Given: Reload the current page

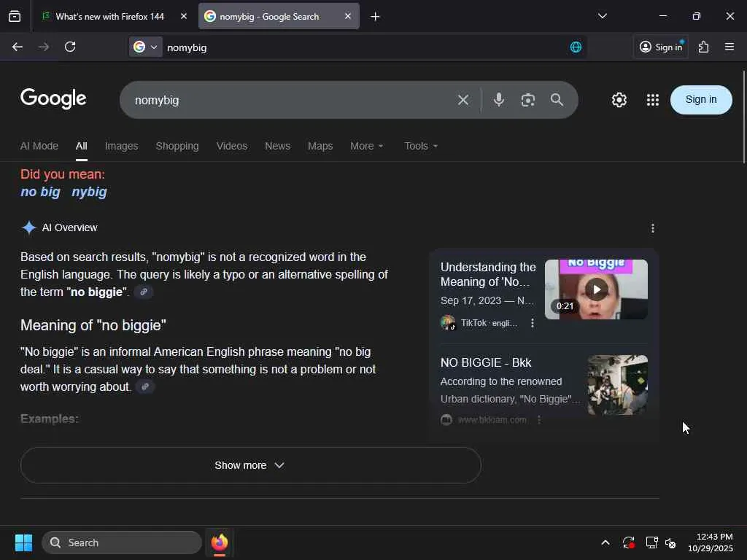Looking at the screenshot, I should pos(70,47).
